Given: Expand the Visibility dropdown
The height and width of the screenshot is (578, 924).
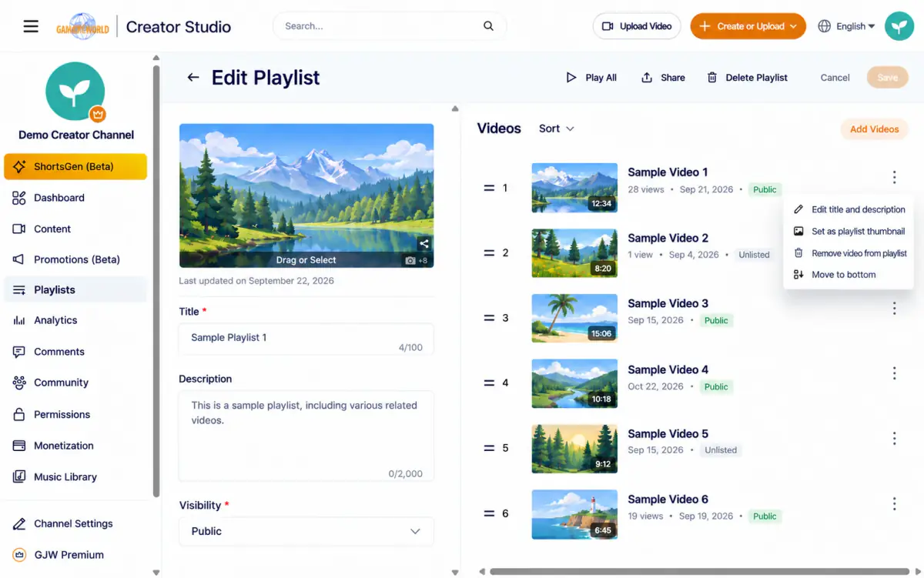Looking at the screenshot, I should pyautogui.click(x=306, y=531).
